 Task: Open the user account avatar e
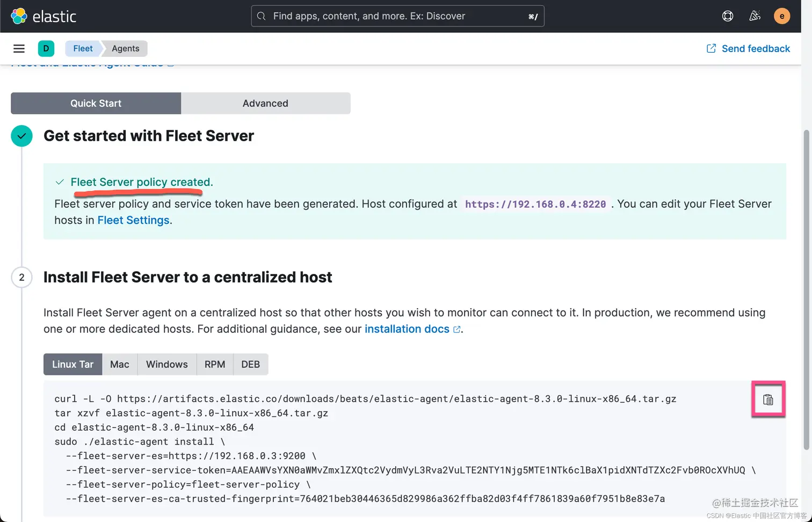pos(782,16)
